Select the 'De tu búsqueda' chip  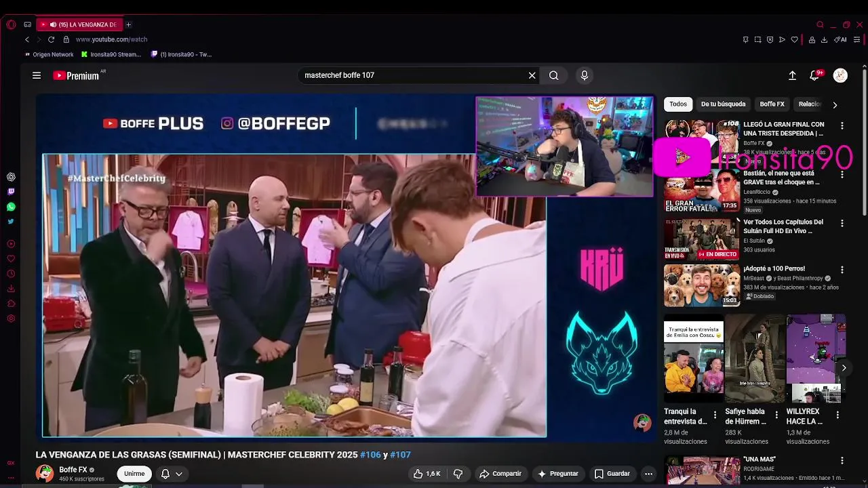pyautogui.click(x=723, y=104)
